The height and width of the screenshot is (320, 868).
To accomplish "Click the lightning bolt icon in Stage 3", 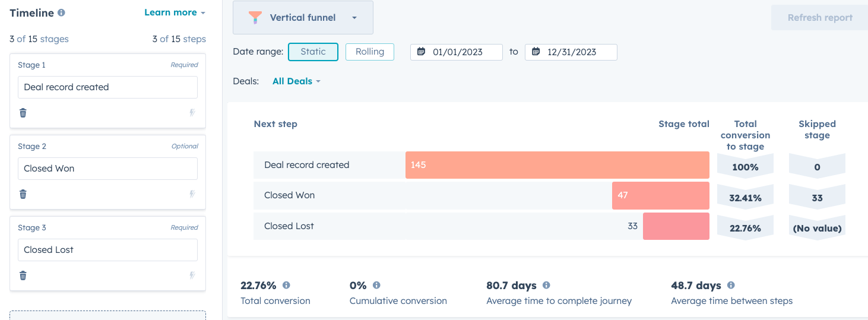I will pyautogui.click(x=192, y=275).
